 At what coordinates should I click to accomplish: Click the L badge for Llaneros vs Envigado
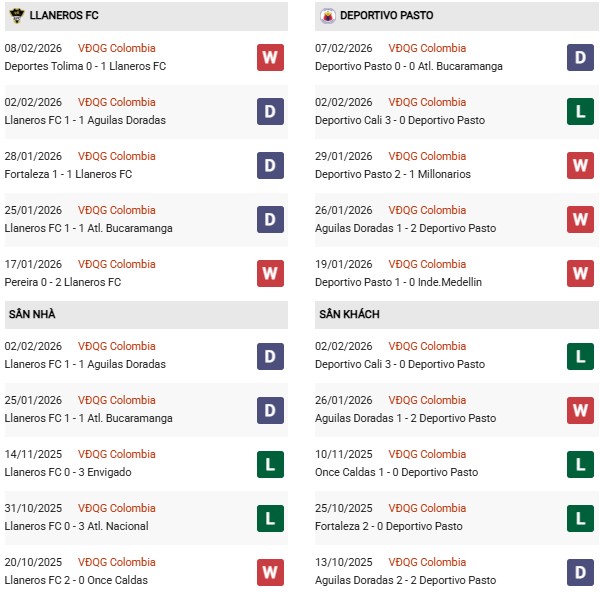tap(270, 463)
